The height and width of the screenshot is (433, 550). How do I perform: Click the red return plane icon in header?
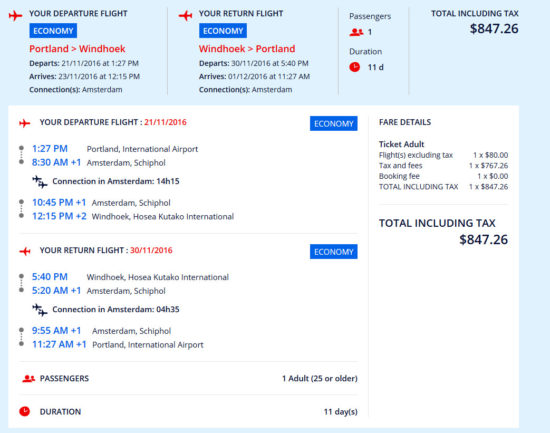coord(185,15)
